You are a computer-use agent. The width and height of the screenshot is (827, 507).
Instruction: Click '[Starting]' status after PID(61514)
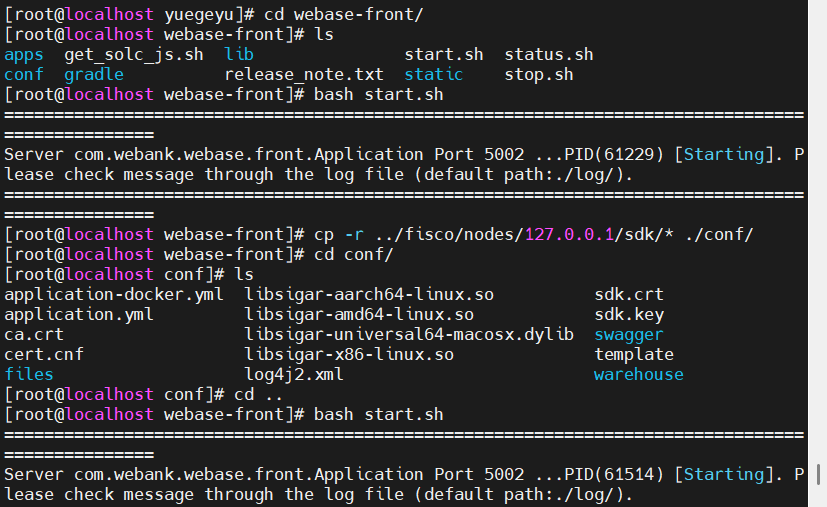tap(724, 475)
